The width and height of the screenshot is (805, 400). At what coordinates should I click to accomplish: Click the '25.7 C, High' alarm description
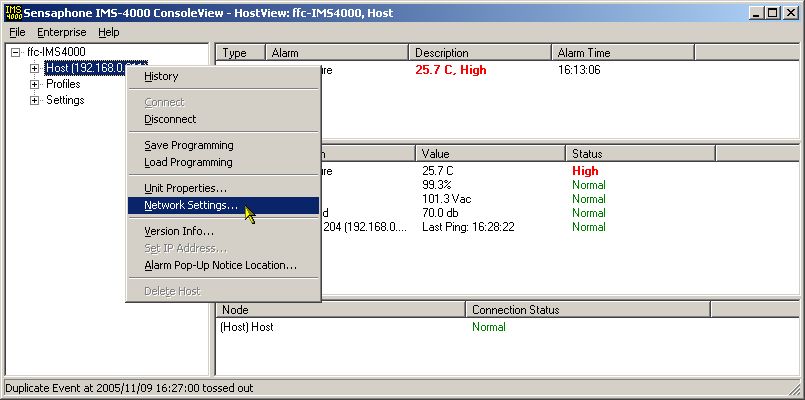click(451, 70)
